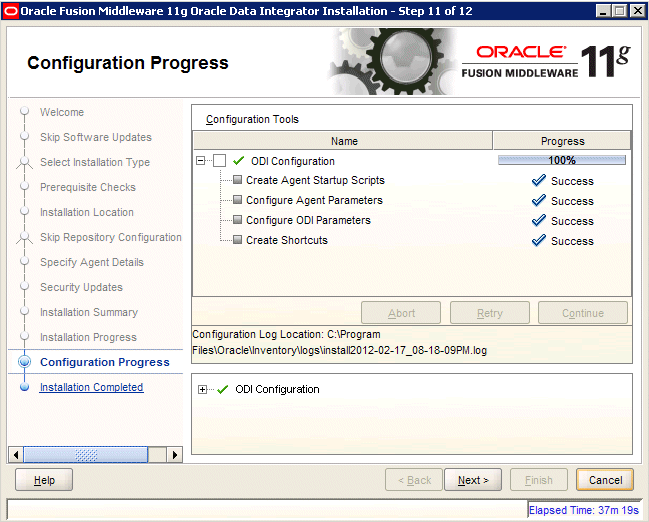Screen dimensions: 649x522
Task: Click the Installation Completed step bullet icon
Action: (24, 387)
